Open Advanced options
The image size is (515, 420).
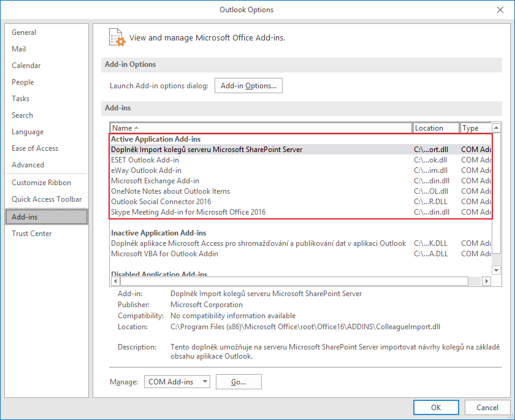(47, 165)
